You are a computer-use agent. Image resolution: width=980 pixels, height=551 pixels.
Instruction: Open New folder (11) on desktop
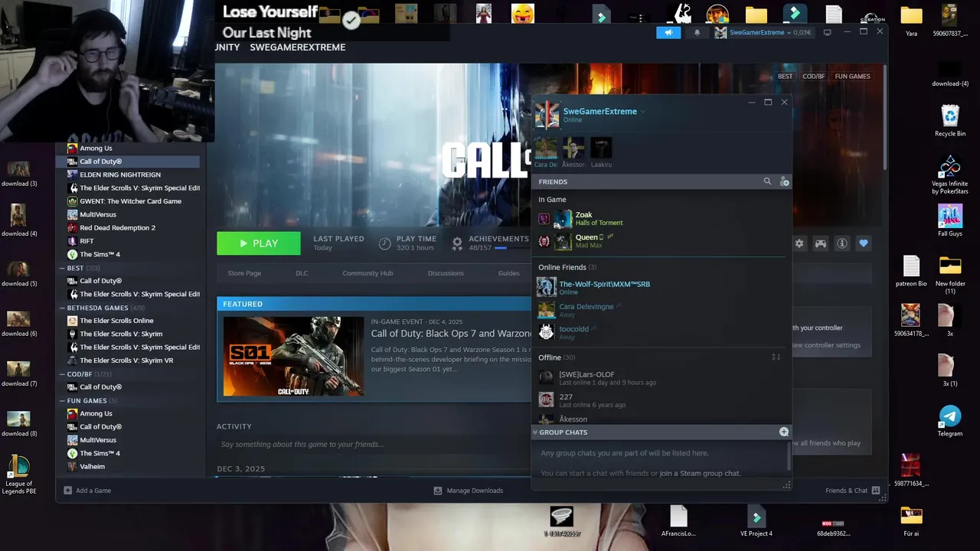point(950,275)
